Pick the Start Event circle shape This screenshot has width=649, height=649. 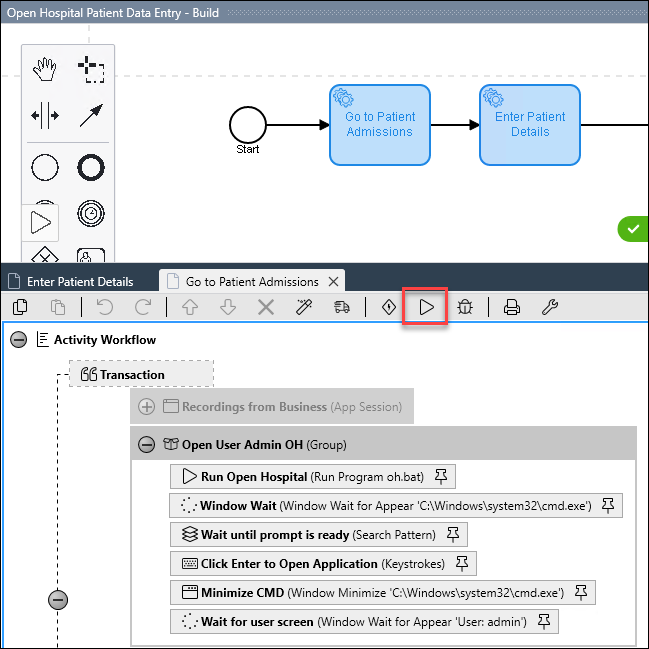45,167
